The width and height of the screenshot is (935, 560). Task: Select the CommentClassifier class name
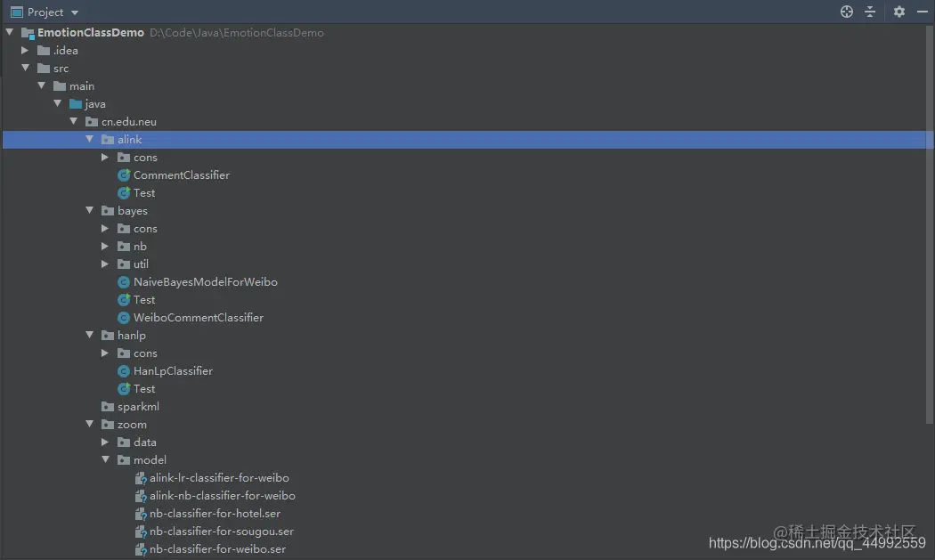click(x=182, y=174)
